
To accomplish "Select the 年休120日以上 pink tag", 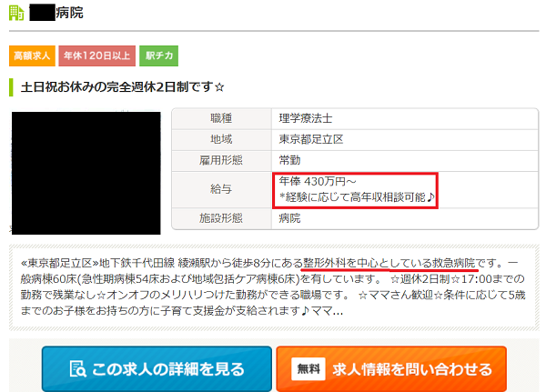I will point(96,55).
